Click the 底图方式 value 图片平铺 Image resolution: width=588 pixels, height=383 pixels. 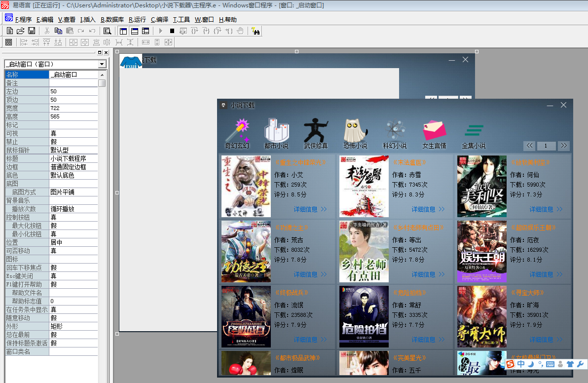pyautogui.click(x=73, y=192)
